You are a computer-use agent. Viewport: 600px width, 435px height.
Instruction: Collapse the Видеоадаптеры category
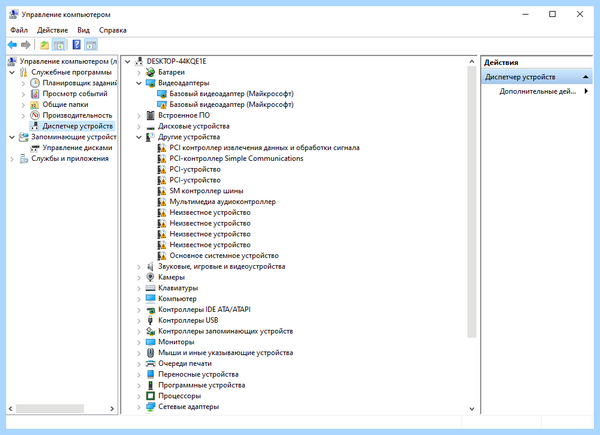(139, 83)
